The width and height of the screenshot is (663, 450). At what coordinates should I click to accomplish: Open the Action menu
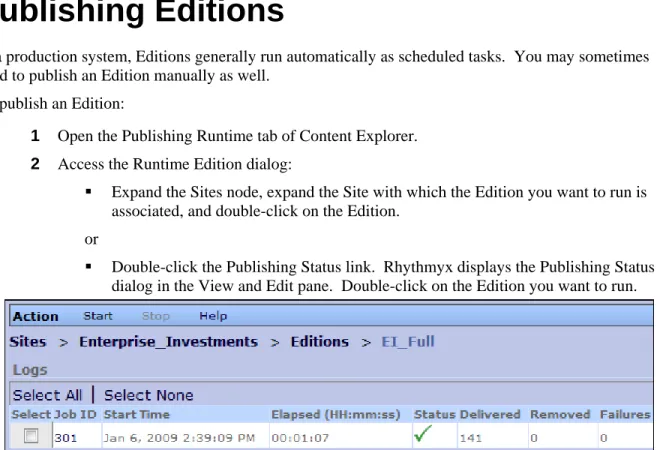click(x=36, y=316)
